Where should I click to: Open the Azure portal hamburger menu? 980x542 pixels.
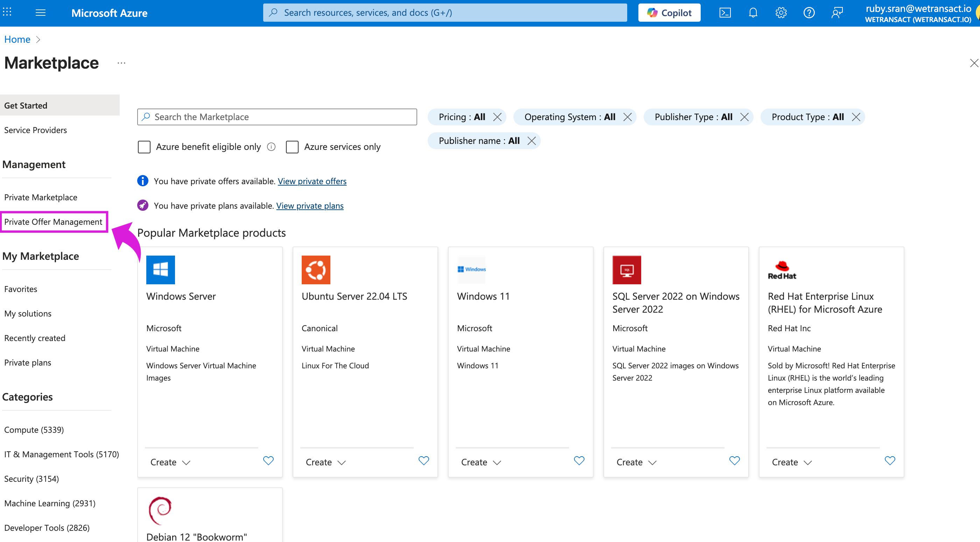(x=40, y=13)
